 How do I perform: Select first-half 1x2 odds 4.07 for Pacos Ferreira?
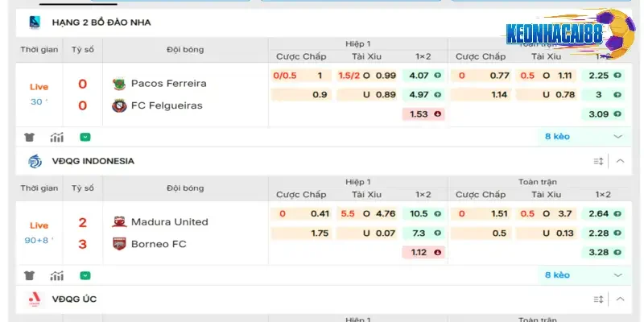(x=423, y=76)
